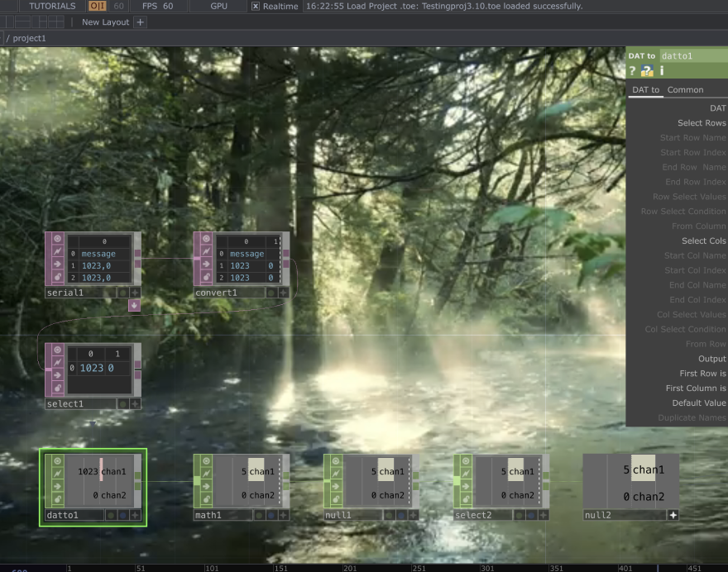Open operator help via the blue question icon
This screenshot has width=728, height=572.
tap(646, 70)
